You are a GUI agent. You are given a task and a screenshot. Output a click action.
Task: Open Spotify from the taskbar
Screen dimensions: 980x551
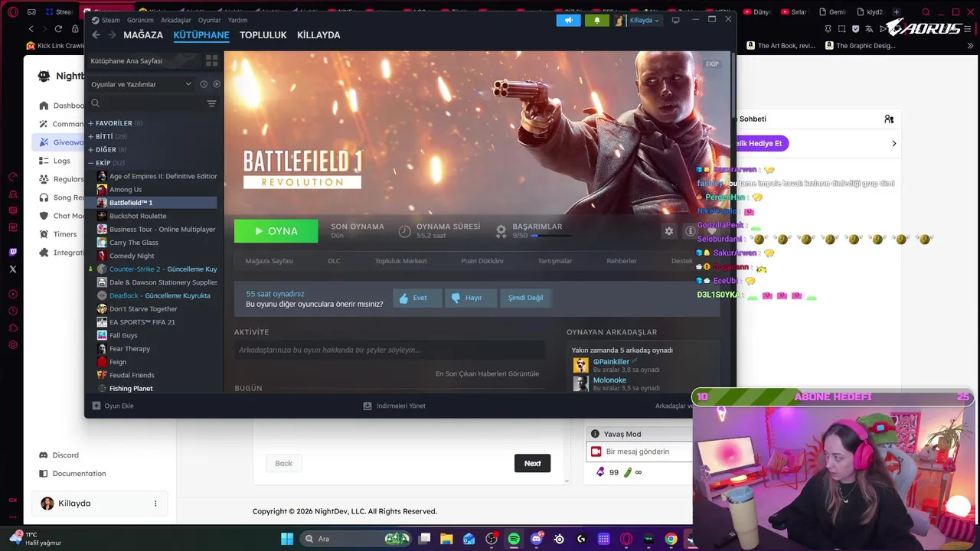tap(514, 539)
